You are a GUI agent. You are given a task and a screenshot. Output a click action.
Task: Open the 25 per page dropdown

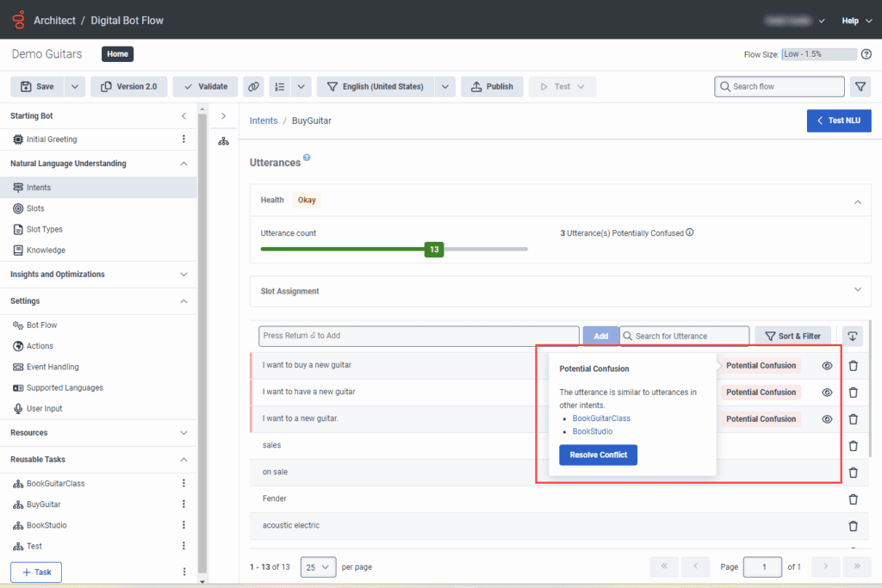pos(318,567)
